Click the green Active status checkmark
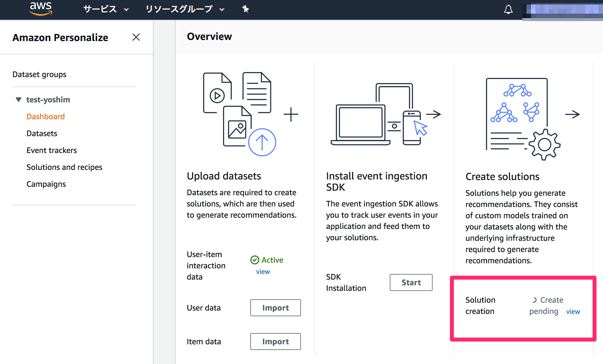Screen dimensions: 603x364 [255, 260]
